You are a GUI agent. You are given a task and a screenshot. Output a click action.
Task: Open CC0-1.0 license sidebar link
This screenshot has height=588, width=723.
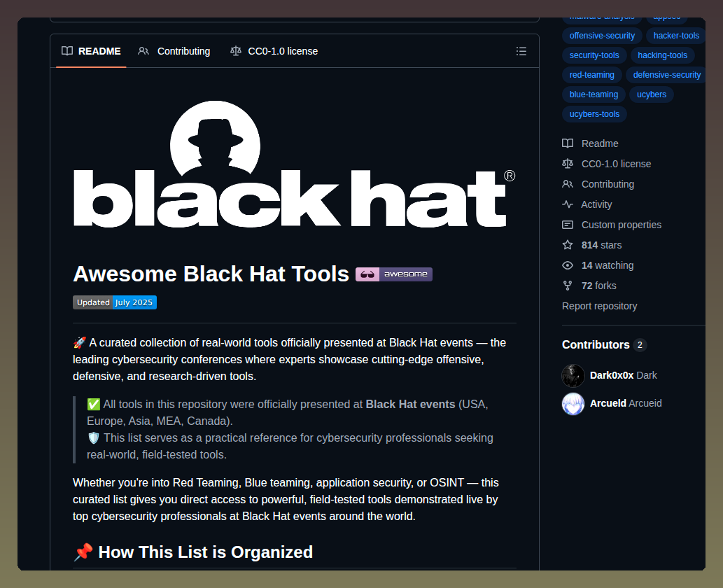(616, 164)
